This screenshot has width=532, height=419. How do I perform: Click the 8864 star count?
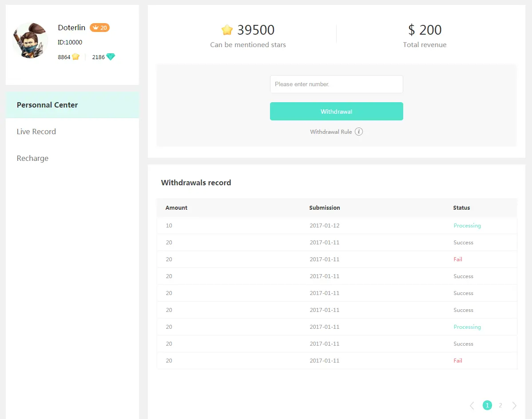pos(64,57)
